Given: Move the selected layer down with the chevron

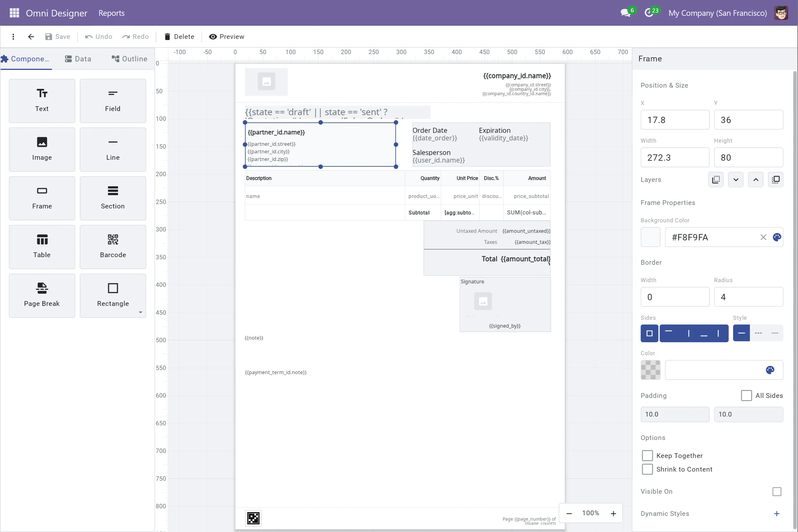Looking at the screenshot, I should 736,179.
